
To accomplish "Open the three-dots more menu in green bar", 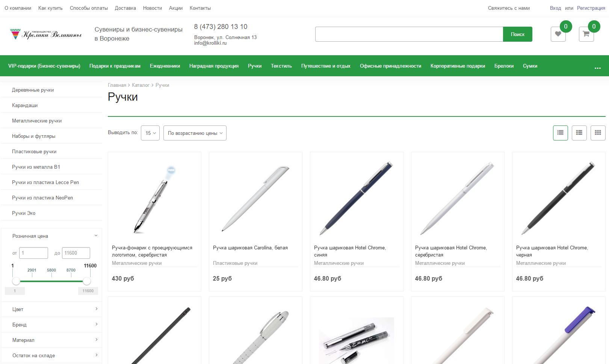I will 597,68.
